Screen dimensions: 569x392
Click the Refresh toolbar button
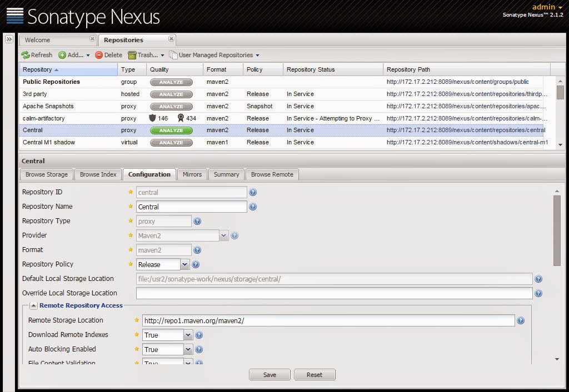[37, 55]
